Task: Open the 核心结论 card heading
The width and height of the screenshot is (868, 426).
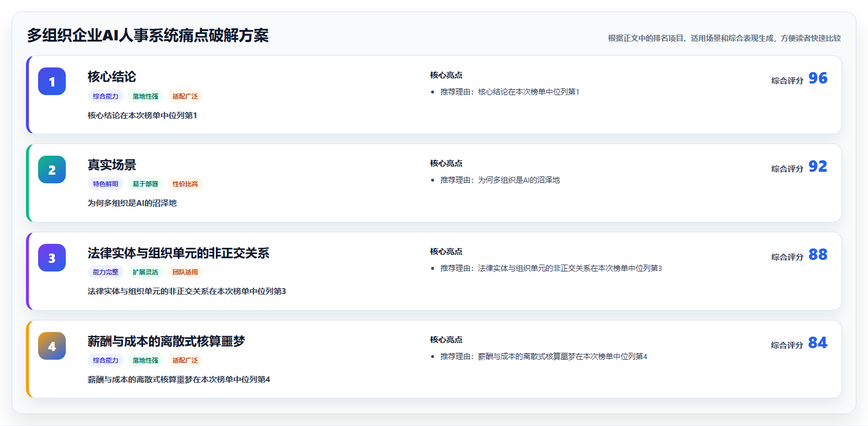Action: tap(112, 77)
